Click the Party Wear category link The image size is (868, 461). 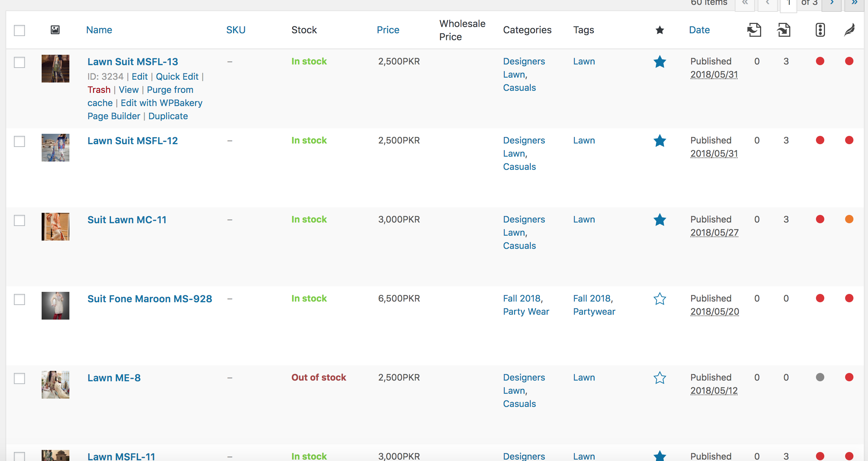[526, 312]
